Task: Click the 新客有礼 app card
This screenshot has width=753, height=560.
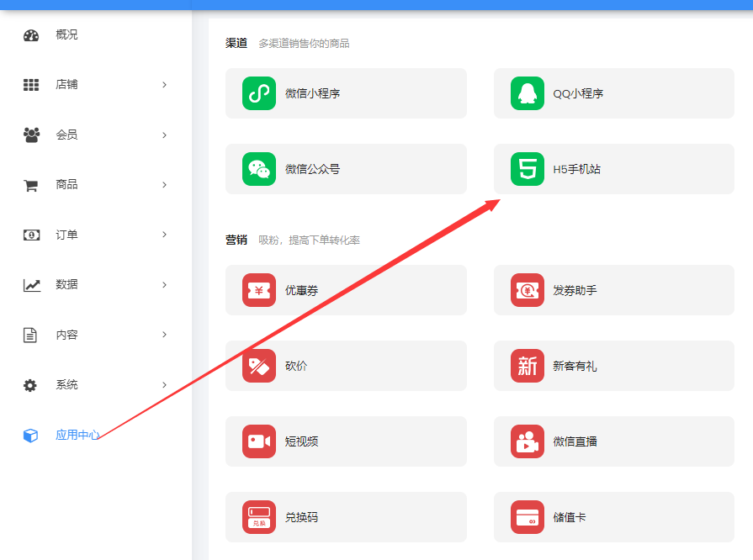Action: (x=613, y=366)
